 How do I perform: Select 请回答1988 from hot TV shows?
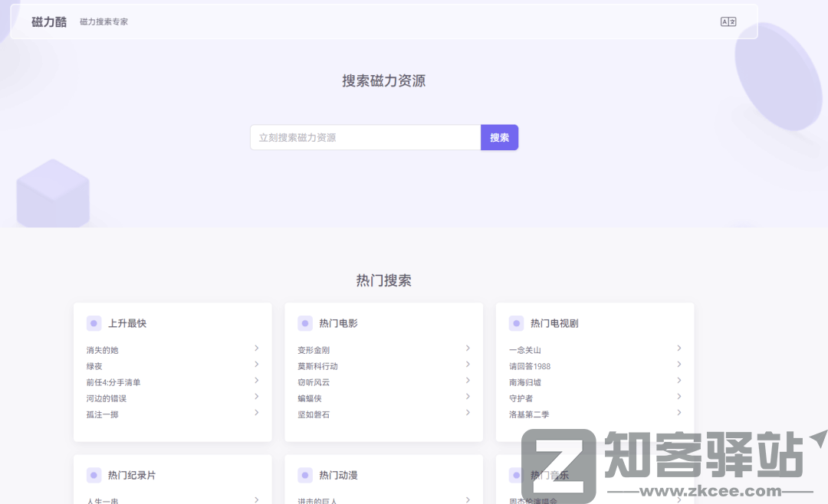pos(528,365)
